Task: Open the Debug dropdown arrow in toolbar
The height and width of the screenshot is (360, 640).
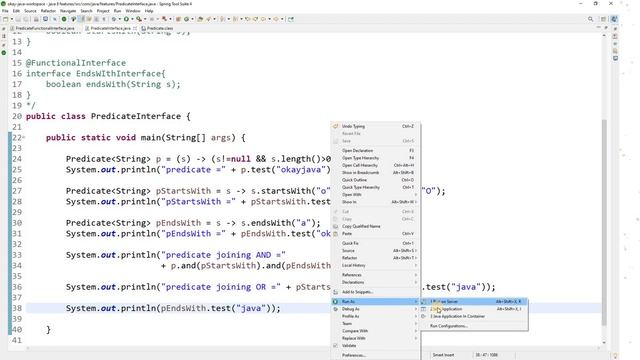Action: tap(119, 19)
